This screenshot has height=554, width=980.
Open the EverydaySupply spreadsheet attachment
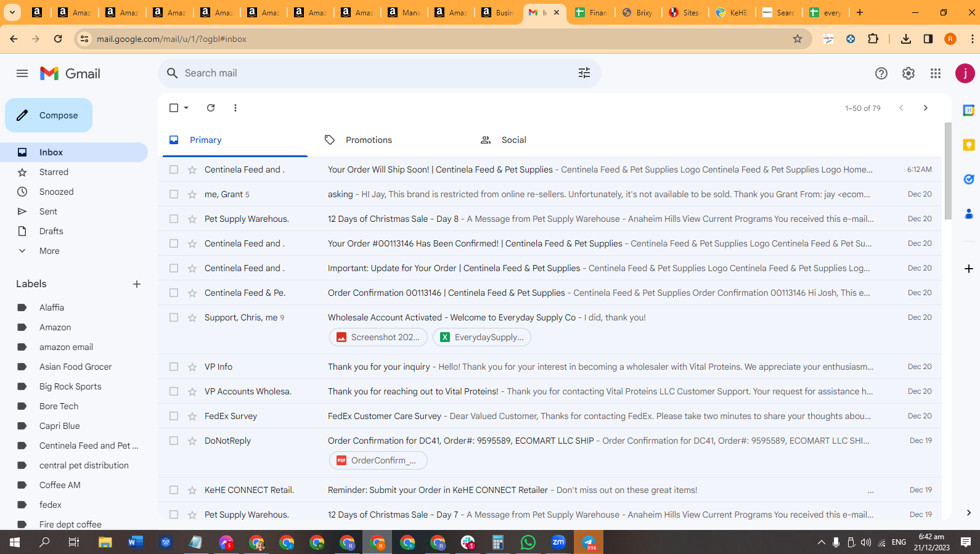482,337
